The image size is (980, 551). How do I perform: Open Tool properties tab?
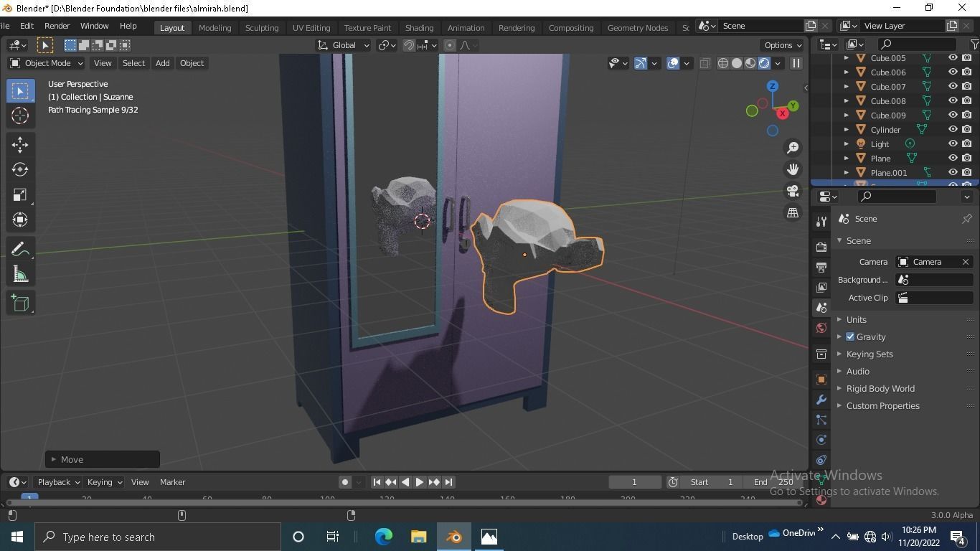pos(821,222)
